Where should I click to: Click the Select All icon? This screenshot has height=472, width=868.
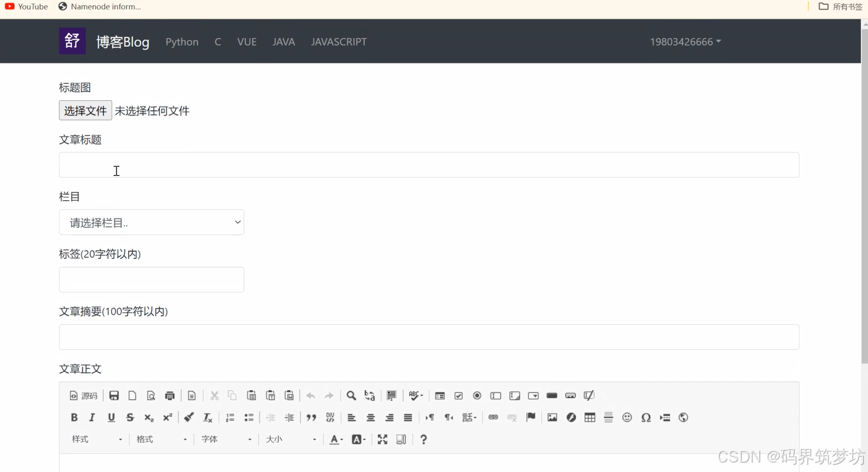(392, 396)
